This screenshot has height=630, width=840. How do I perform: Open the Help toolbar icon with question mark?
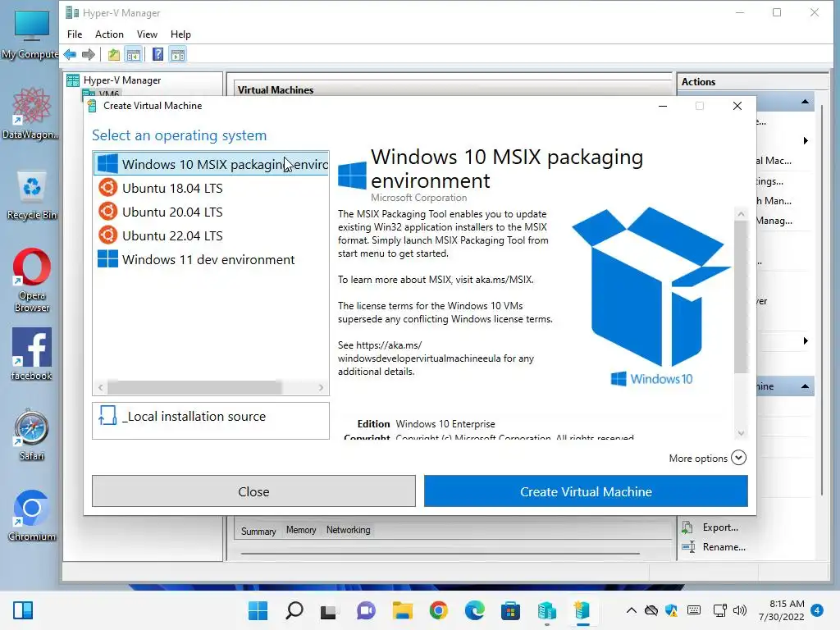coord(158,54)
